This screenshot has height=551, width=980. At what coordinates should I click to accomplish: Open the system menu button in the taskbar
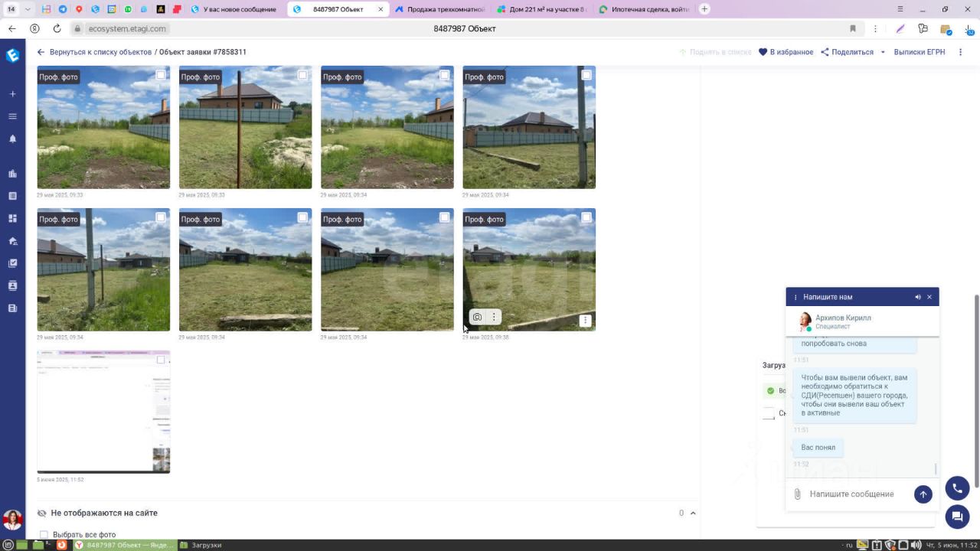[x=8, y=545]
